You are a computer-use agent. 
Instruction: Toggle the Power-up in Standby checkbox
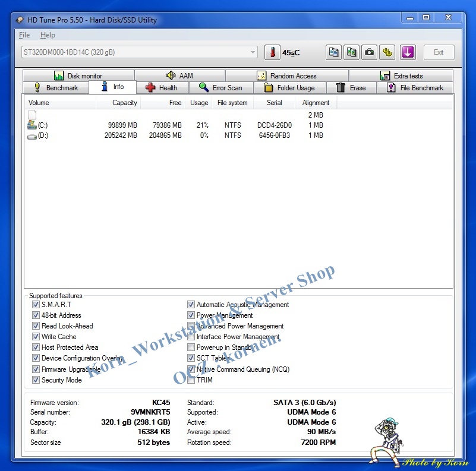(191, 347)
